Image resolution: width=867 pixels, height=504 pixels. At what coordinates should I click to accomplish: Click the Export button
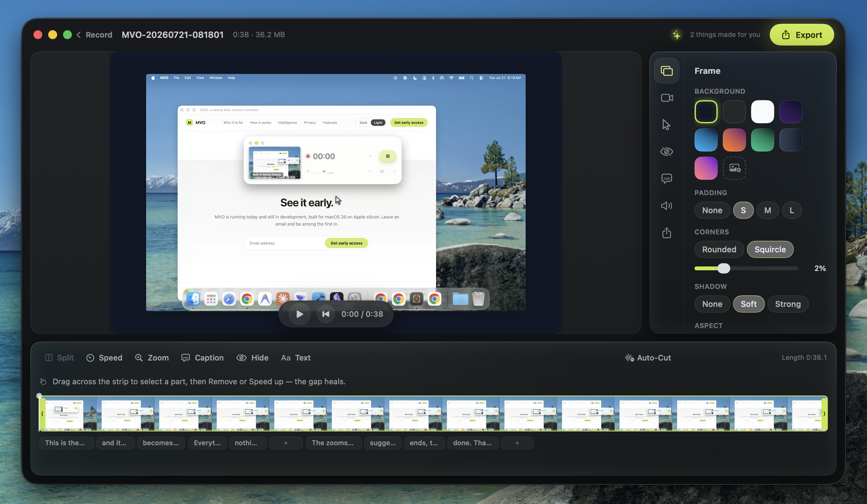pos(801,35)
